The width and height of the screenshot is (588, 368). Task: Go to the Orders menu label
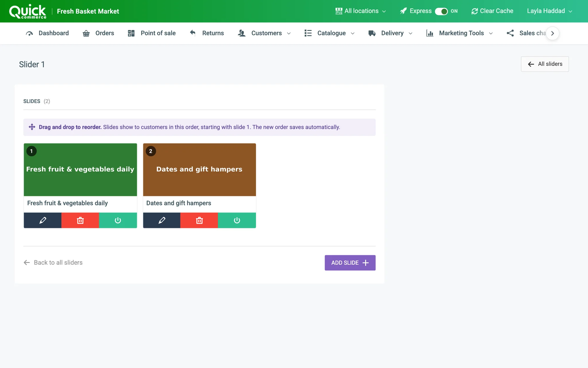click(105, 33)
